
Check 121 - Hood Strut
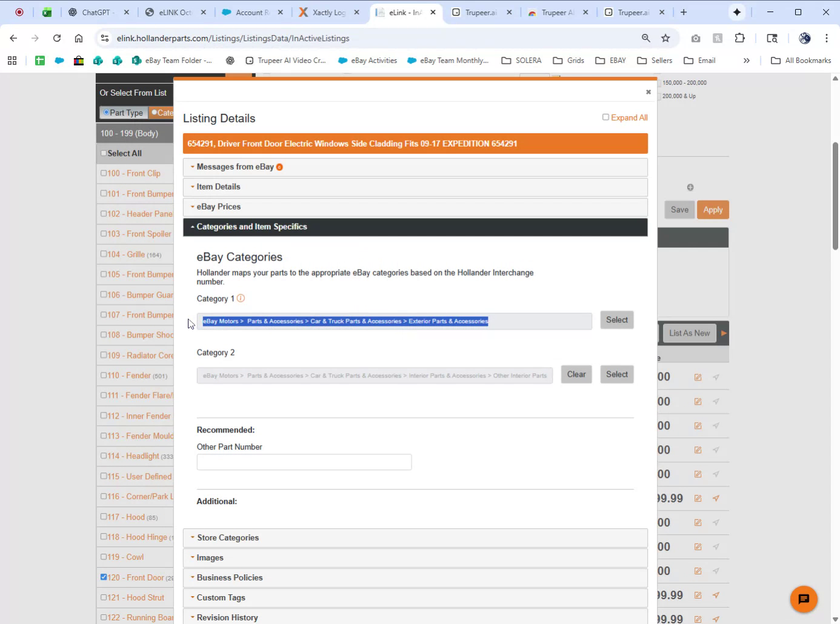coord(104,597)
